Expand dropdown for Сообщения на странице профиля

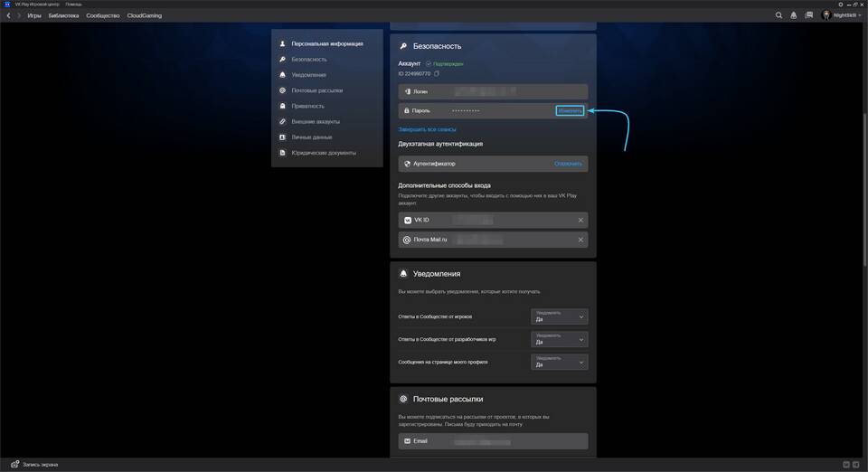pyautogui.click(x=559, y=362)
